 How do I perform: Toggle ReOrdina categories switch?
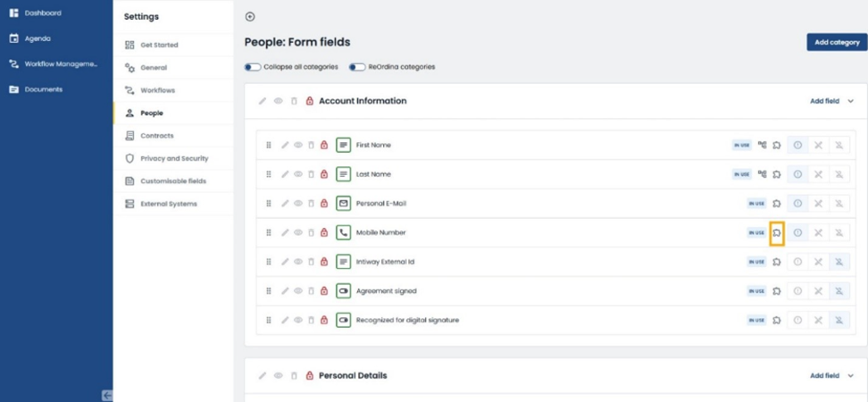(357, 67)
